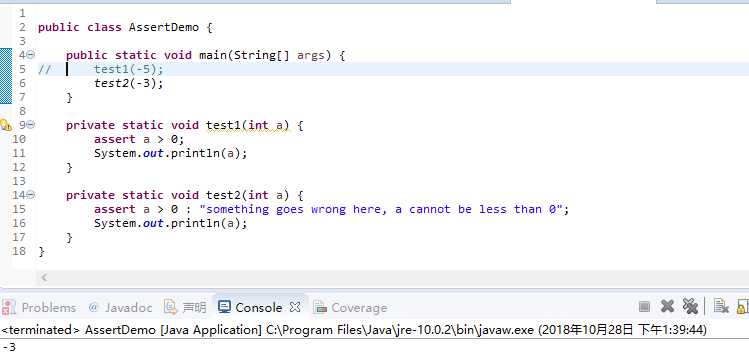749x364 pixels.
Task: Switch to the Problems tab
Action: coord(39,308)
